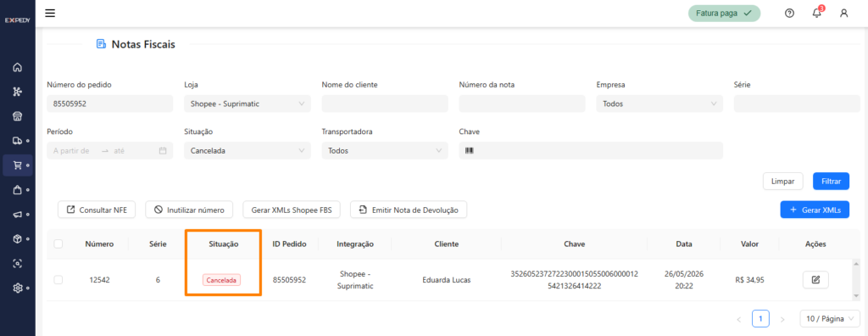This screenshot has height=336, width=868.
Task: Click the Número da nota input field
Action: [522, 104]
